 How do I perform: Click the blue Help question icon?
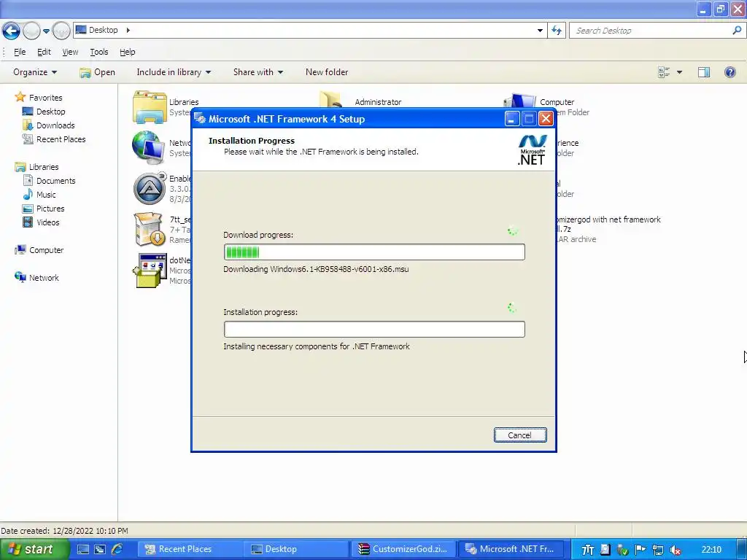tap(729, 72)
